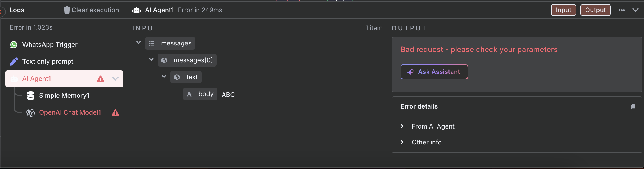The image size is (644, 169).
Task: Click the Ask Assistant button
Action: (434, 72)
